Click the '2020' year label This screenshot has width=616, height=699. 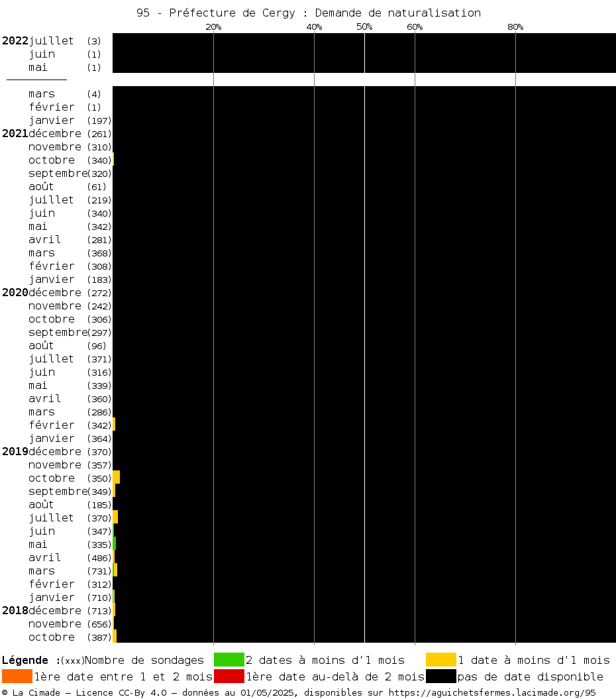coord(15,292)
